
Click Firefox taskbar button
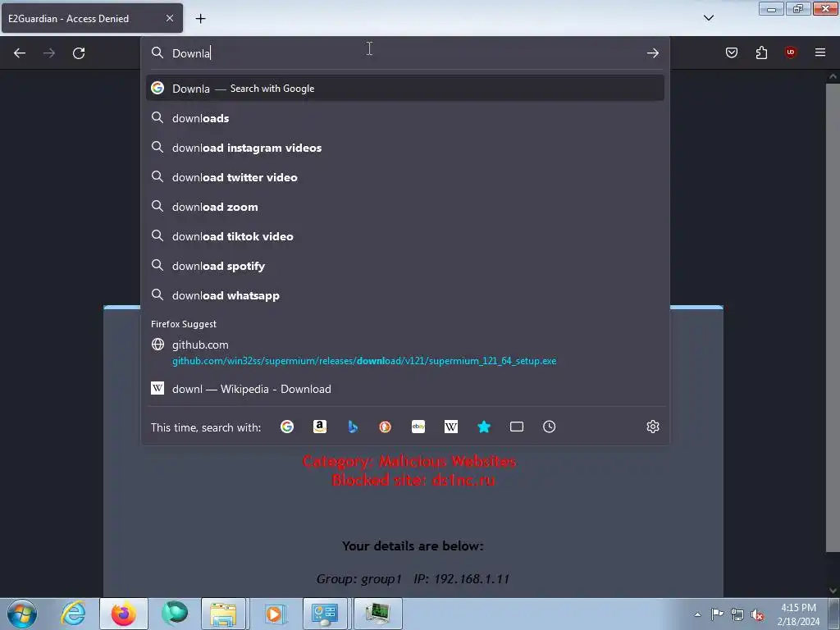(x=124, y=614)
